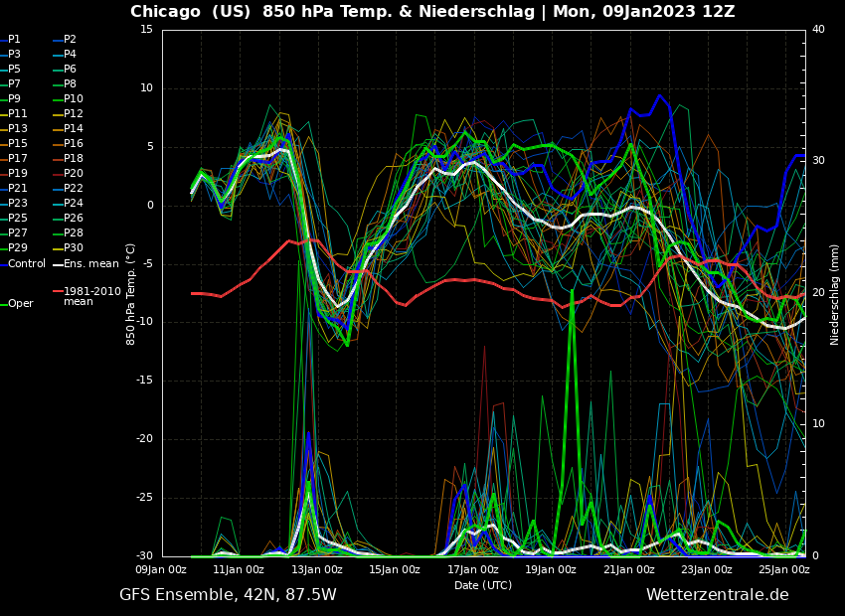Click the P2 legend entry
This screenshot has width=845, height=616.
(x=70, y=40)
